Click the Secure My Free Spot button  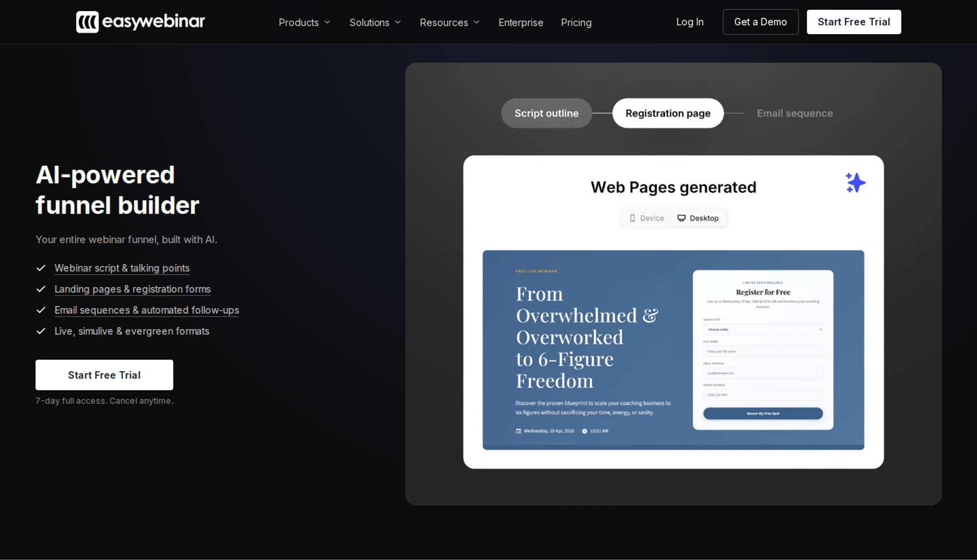pos(763,414)
